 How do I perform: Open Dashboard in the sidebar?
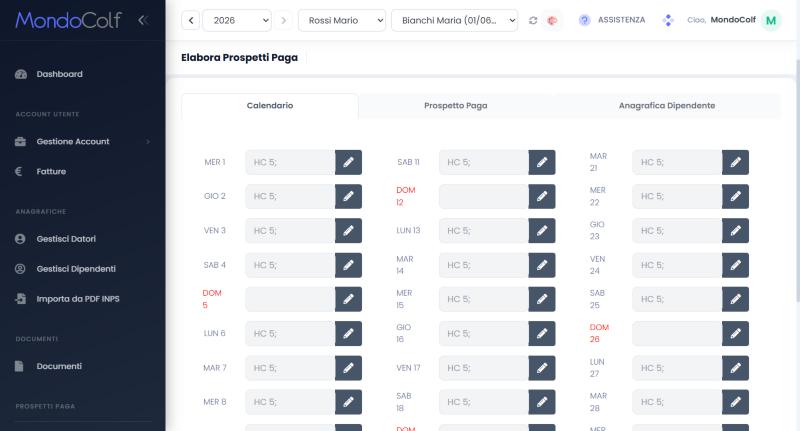point(59,74)
